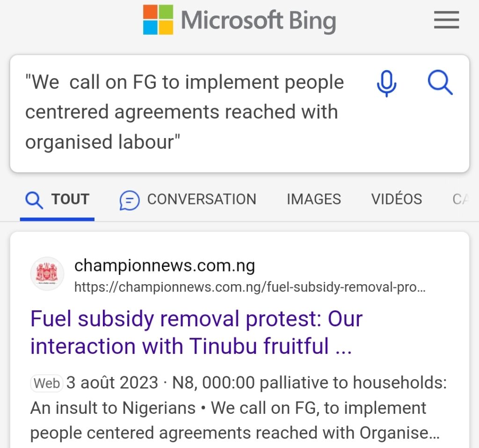The width and height of the screenshot is (479, 448).
Task: Select the TOUT tab
Action: click(57, 199)
